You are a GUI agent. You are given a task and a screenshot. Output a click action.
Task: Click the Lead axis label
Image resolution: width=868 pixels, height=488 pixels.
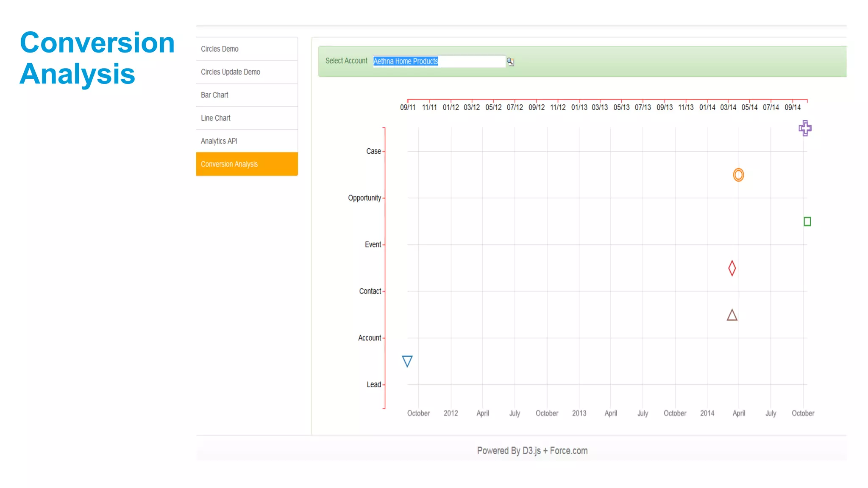(374, 385)
